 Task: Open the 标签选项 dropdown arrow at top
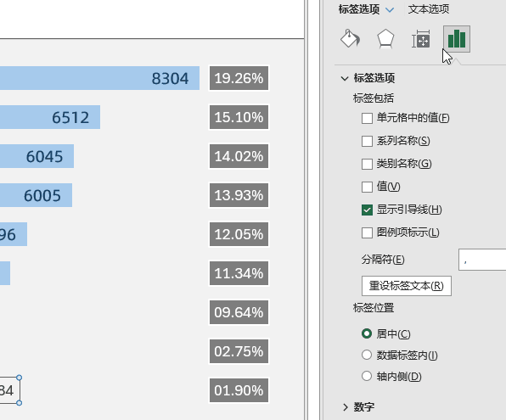point(390,9)
